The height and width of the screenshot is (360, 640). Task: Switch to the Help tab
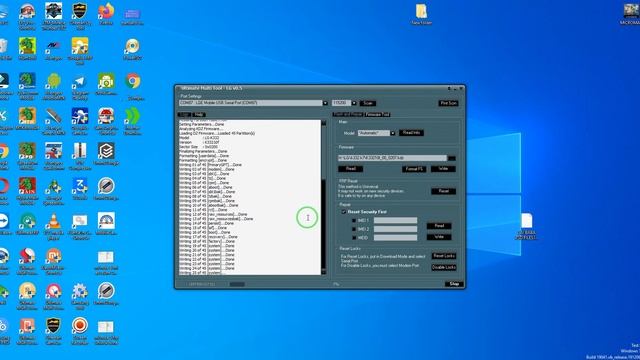click(x=198, y=115)
